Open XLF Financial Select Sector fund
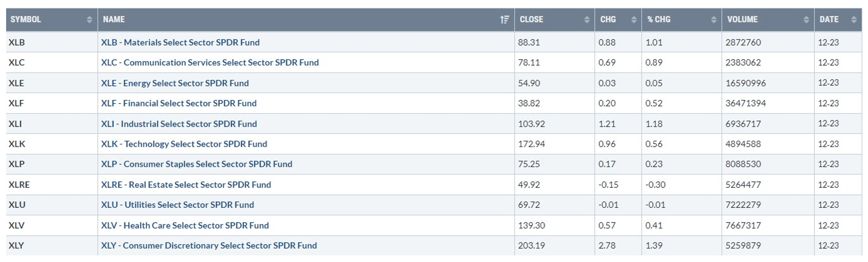 179,103
